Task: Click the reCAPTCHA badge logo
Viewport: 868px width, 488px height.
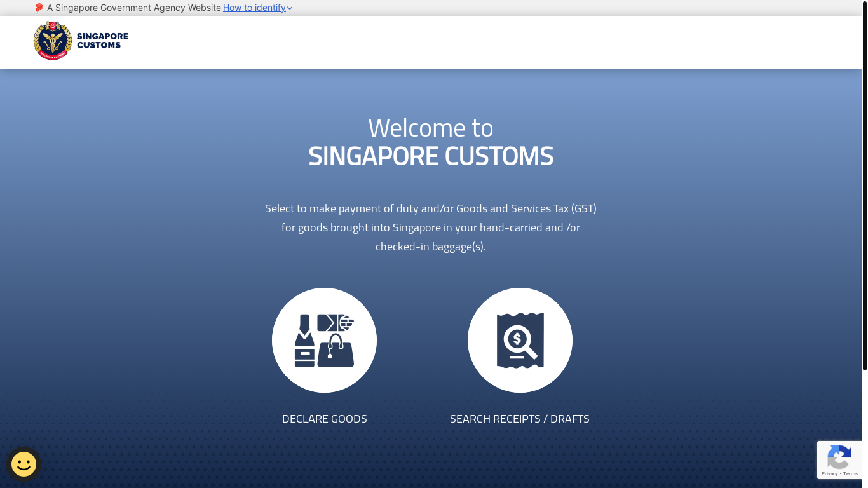Action: point(839,456)
